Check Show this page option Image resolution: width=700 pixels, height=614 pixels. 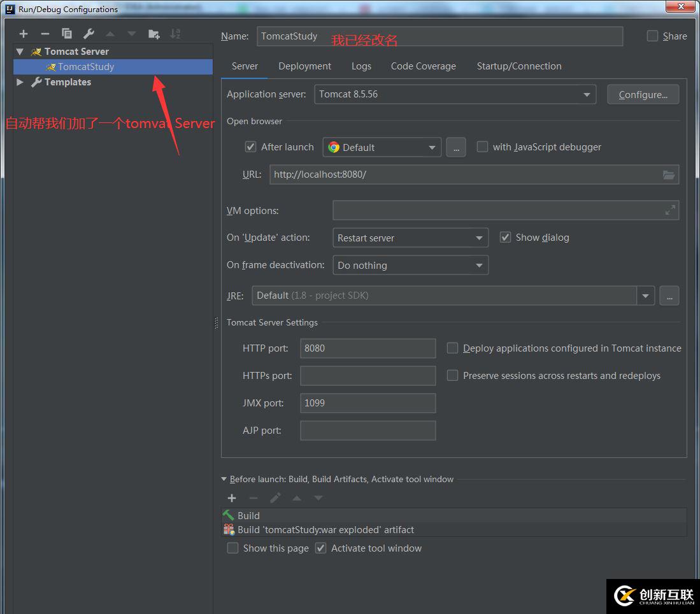(x=232, y=548)
